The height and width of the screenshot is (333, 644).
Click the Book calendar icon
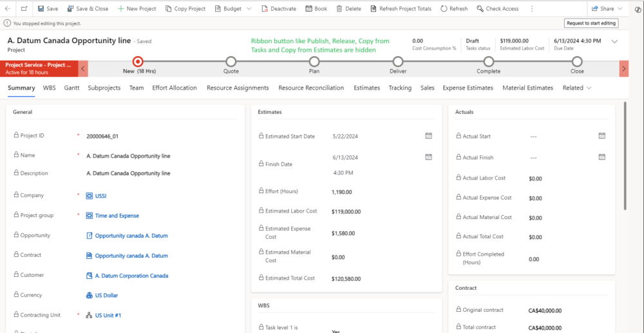(308, 9)
